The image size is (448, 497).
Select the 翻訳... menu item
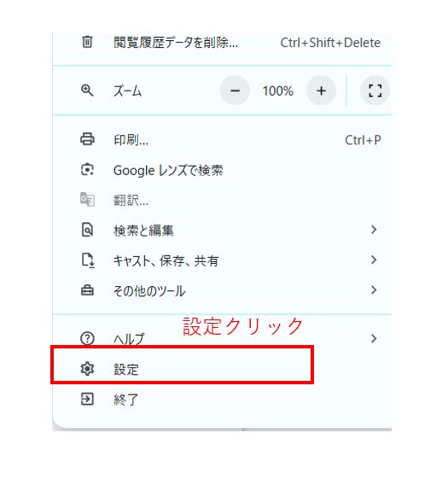[222, 201]
